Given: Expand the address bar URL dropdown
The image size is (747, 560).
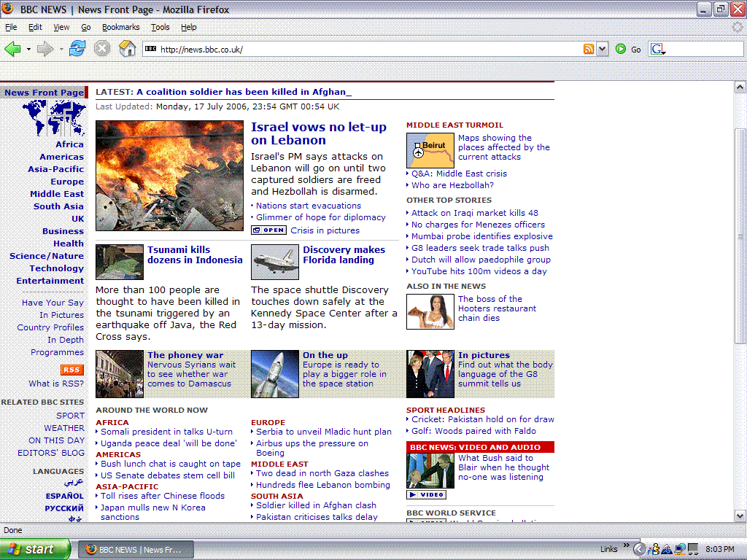Looking at the screenshot, I should click(x=603, y=49).
